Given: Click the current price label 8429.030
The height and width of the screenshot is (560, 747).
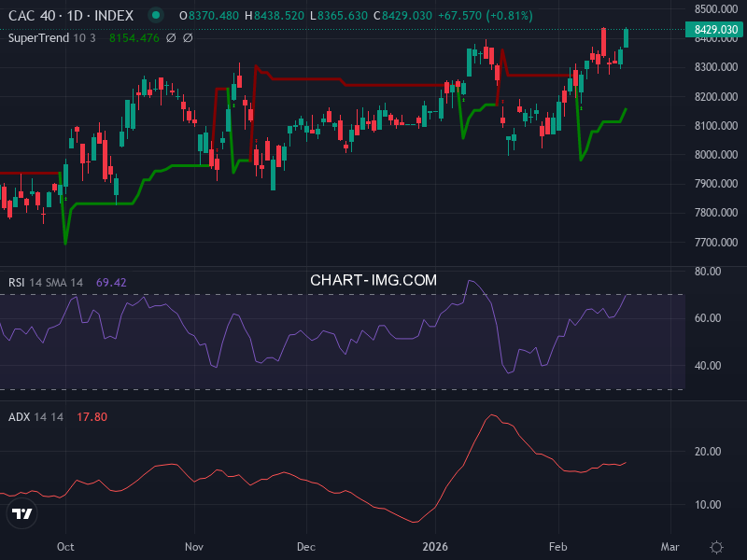Looking at the screenshot, I should point(714,29).
